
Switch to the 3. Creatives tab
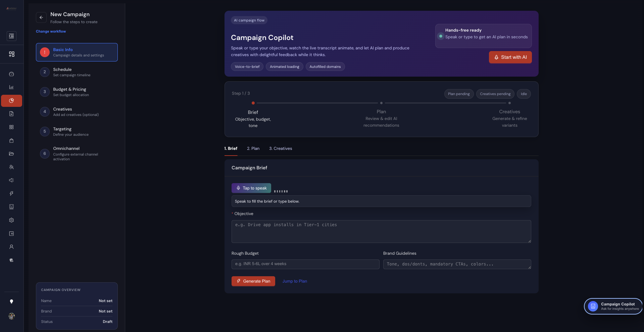[x=280, y=149]
